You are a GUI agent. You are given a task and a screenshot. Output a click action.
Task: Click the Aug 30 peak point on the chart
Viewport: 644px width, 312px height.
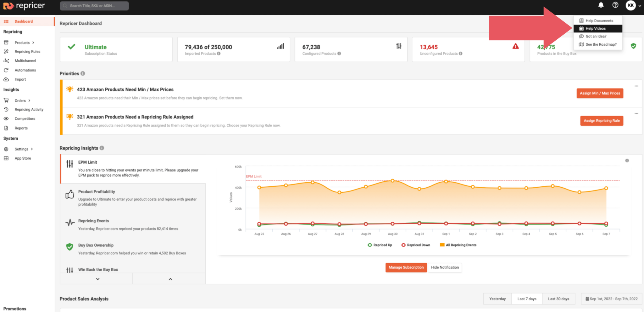392,181
